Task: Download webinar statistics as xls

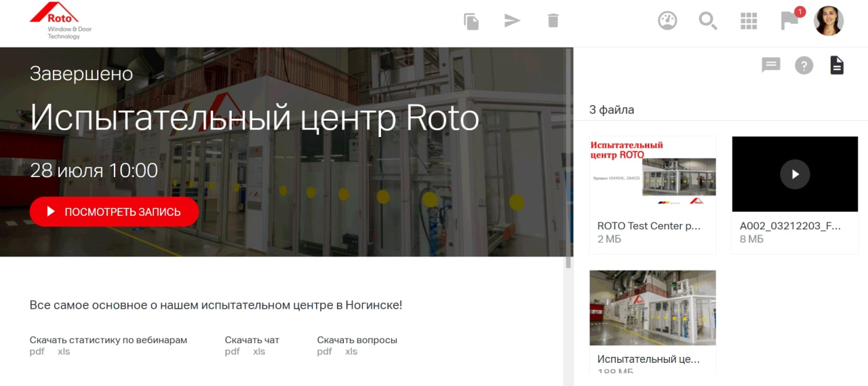Action: click(x=64, y=351)
